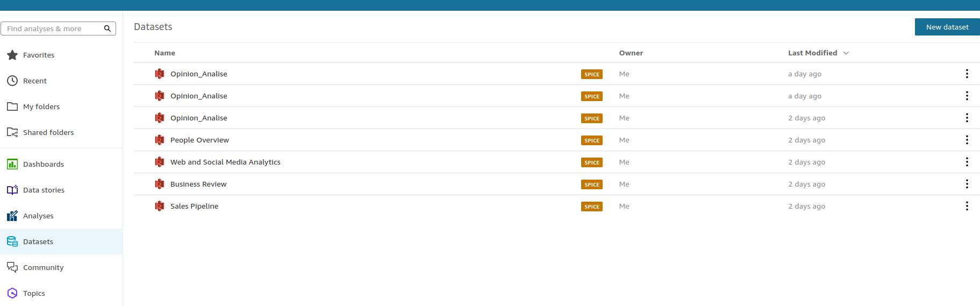Click the search magnifier icon

pos(108,29)
